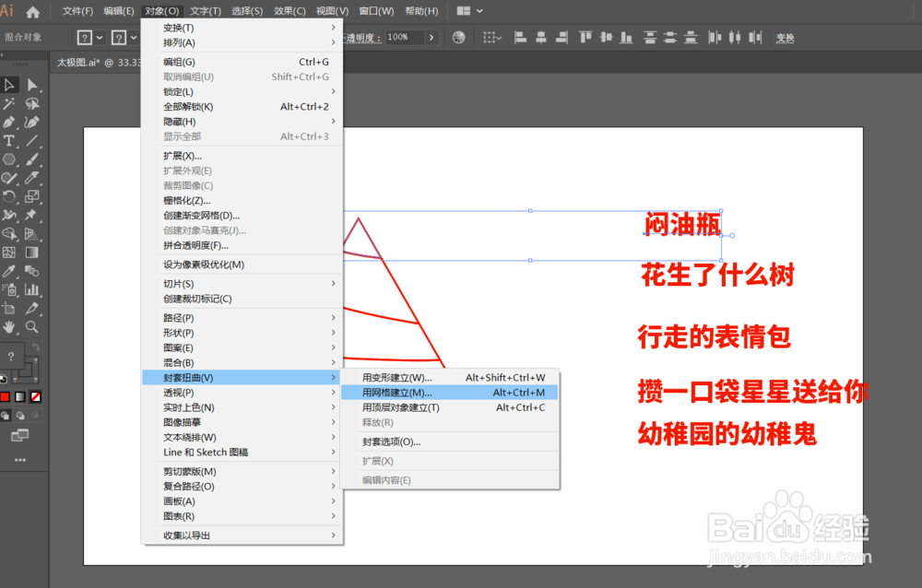Expand the opacity slider arrow
This screenshot has height=588, width=922.
[431, 38]
